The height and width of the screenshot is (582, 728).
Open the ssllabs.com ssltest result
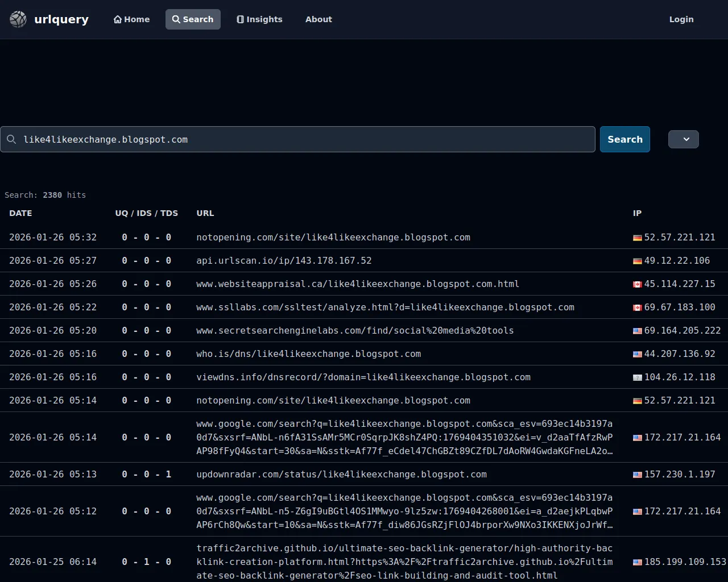tap(385, 307)
